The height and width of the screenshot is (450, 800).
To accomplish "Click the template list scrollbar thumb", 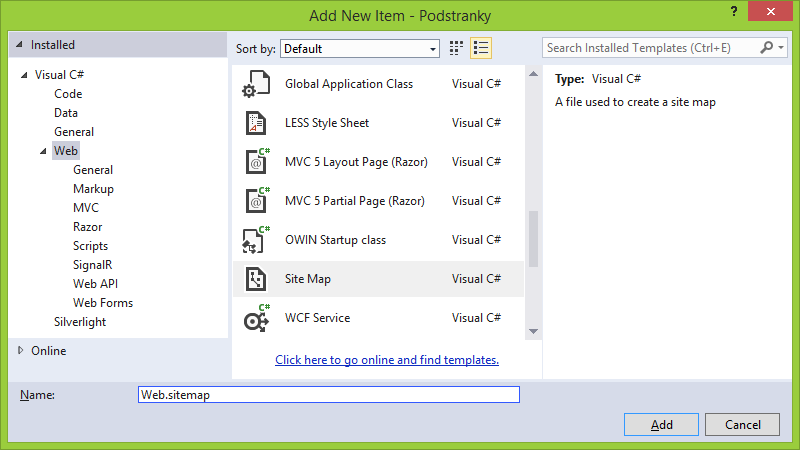I will [533, 239].
